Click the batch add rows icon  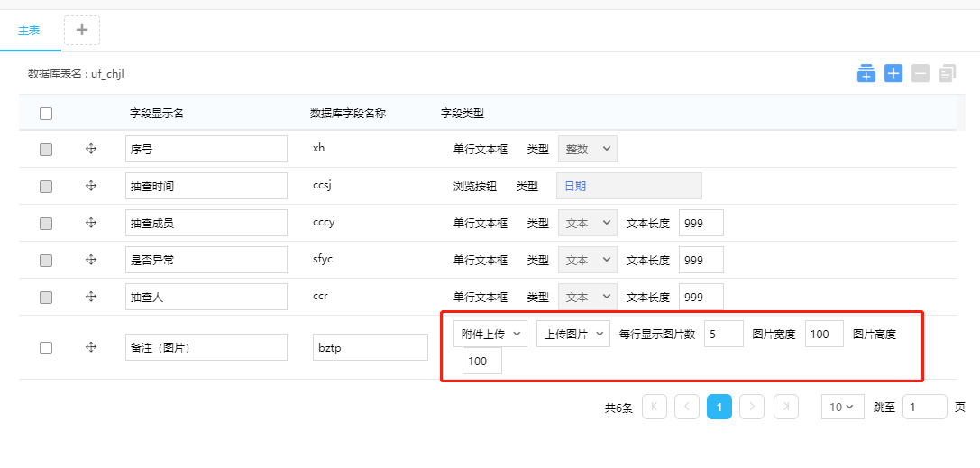point(866,73)
